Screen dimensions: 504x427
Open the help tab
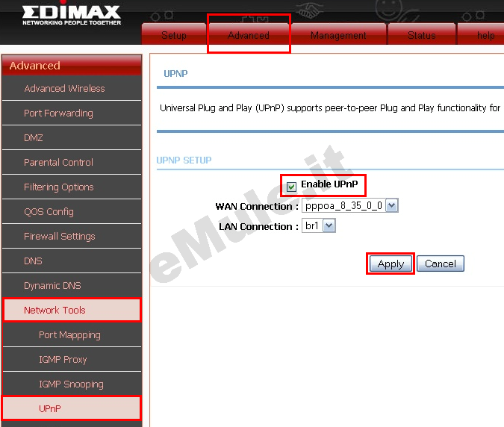coord(481,34)
